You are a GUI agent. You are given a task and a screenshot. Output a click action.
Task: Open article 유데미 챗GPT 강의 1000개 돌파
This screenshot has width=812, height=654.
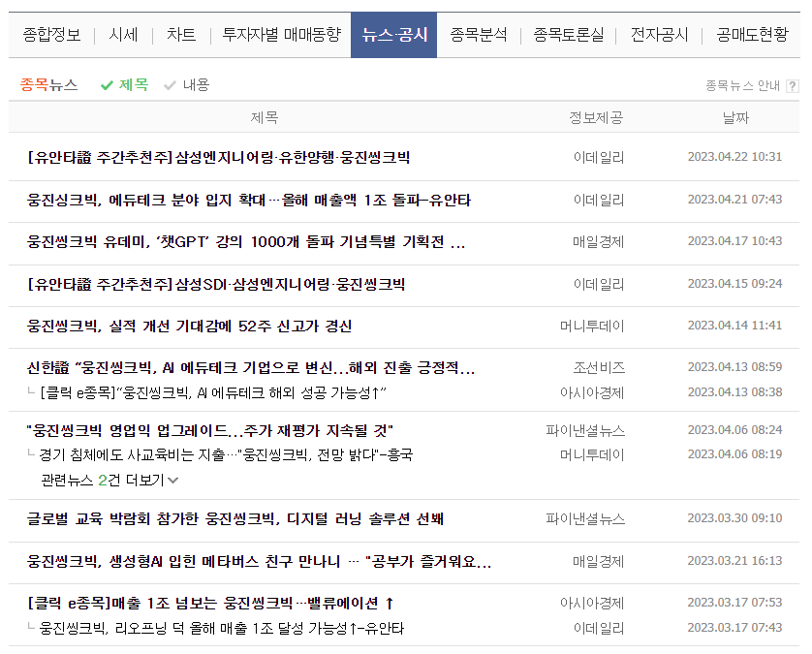(x=246, y=242)
